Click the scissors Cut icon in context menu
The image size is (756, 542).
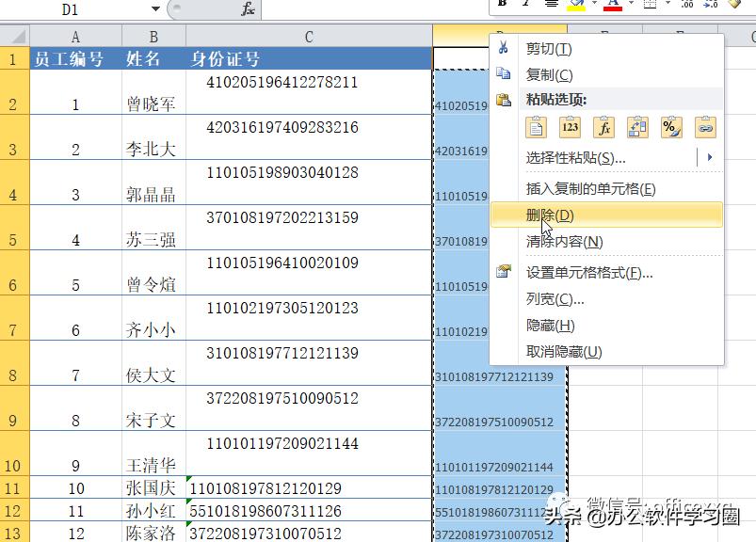tap(505, 48)
